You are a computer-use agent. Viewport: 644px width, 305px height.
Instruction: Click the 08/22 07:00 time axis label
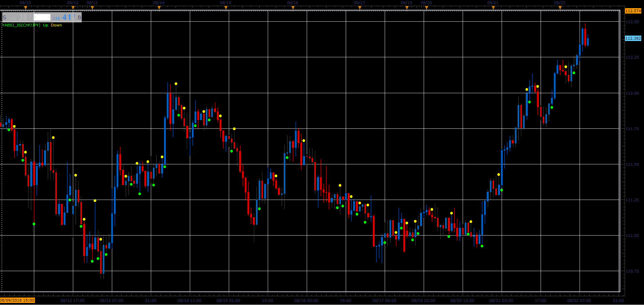tap(579, 301)
